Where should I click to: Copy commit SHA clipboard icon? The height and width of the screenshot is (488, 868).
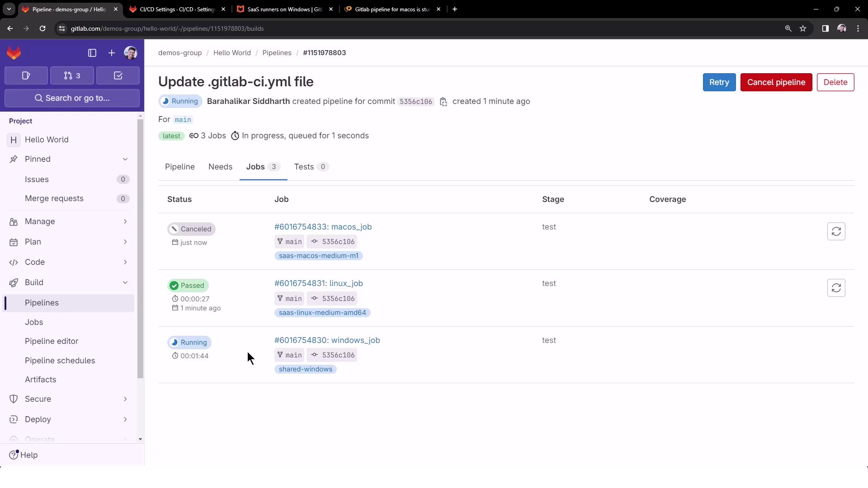click(443, 102)
